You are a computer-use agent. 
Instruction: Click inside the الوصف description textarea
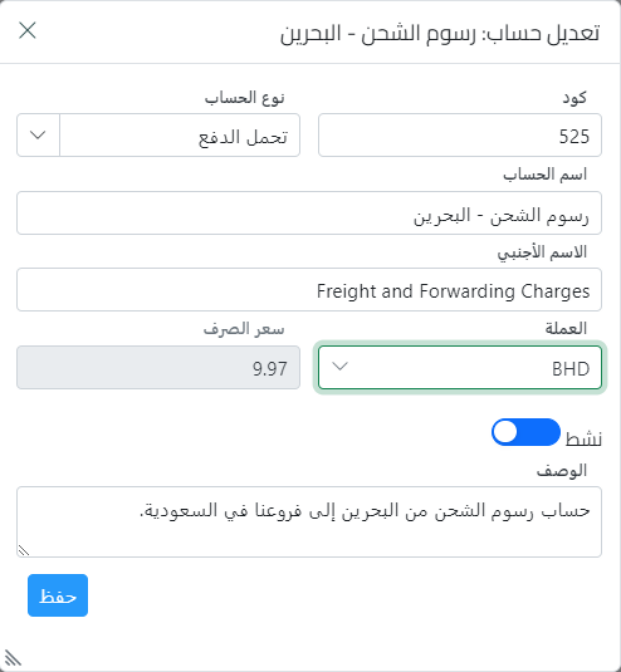pos(310,519)
